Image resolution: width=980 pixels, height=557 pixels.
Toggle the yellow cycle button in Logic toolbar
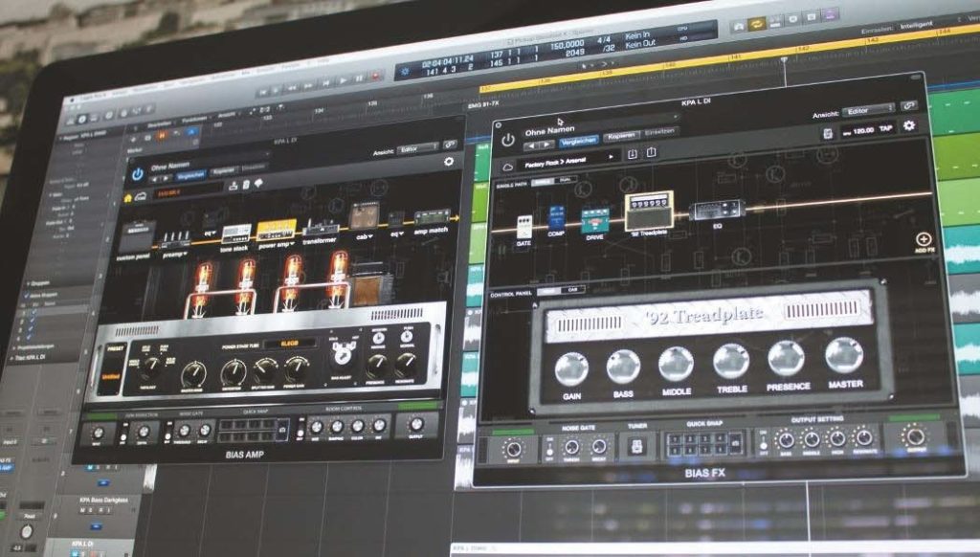757,24
